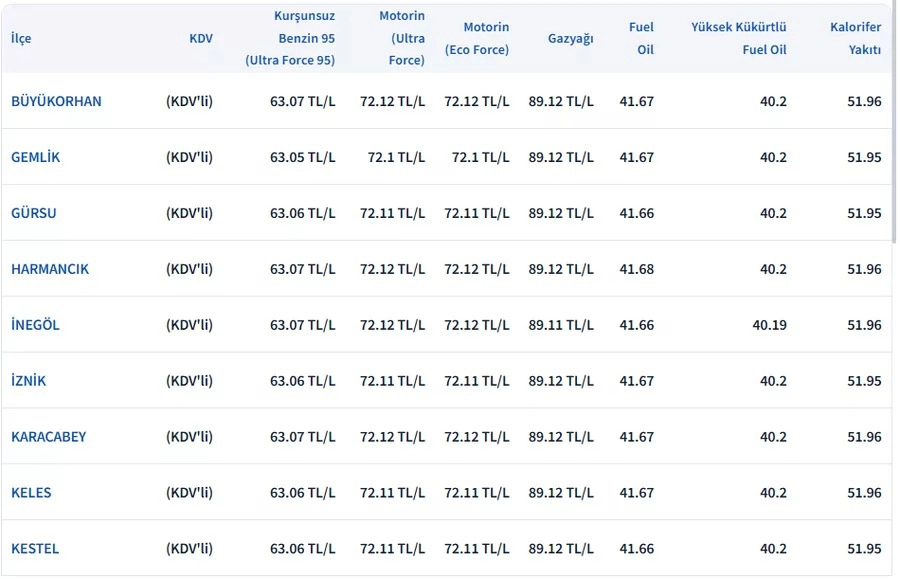
Task: Click the İZNİK district link
Action: [x=29, y=381]
